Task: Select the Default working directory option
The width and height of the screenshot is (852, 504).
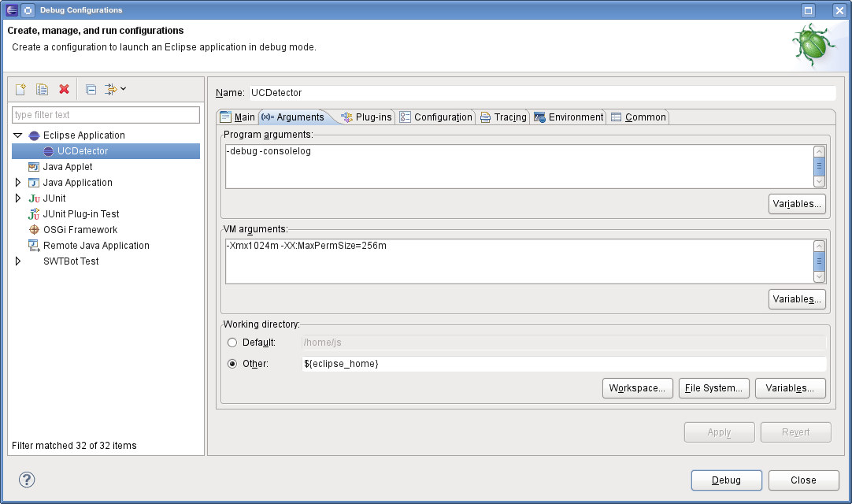Action: (232, 343)
